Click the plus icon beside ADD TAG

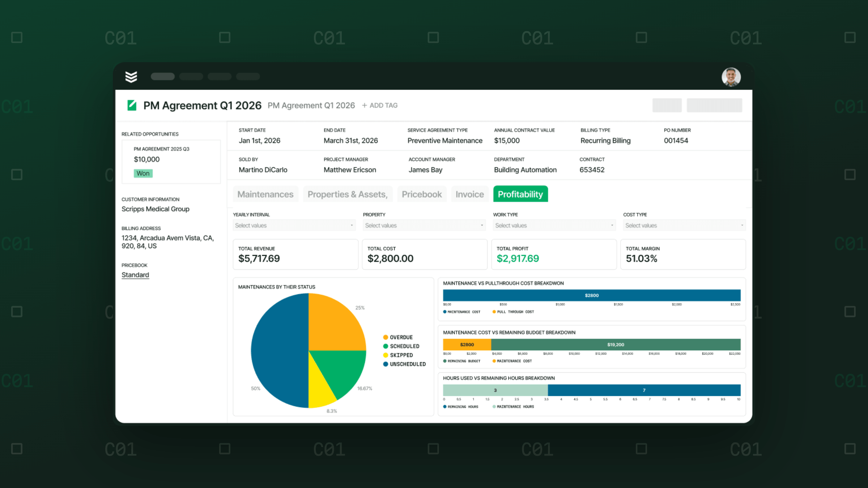[x=364, y=106]
